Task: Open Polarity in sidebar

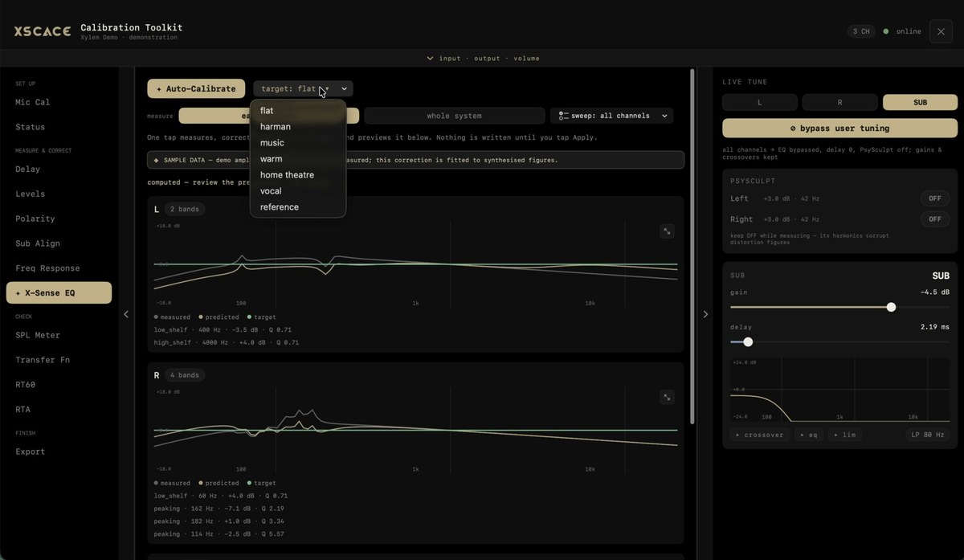Action: coord(59,219)
